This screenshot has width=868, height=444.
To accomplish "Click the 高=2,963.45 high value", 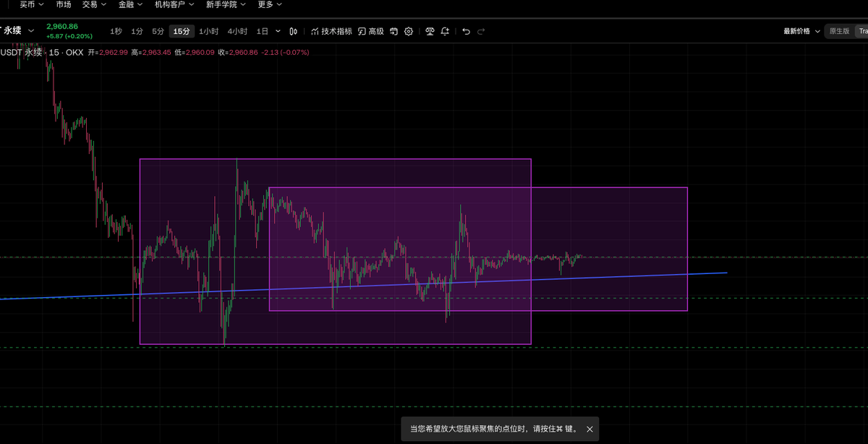I will point(151,52).
